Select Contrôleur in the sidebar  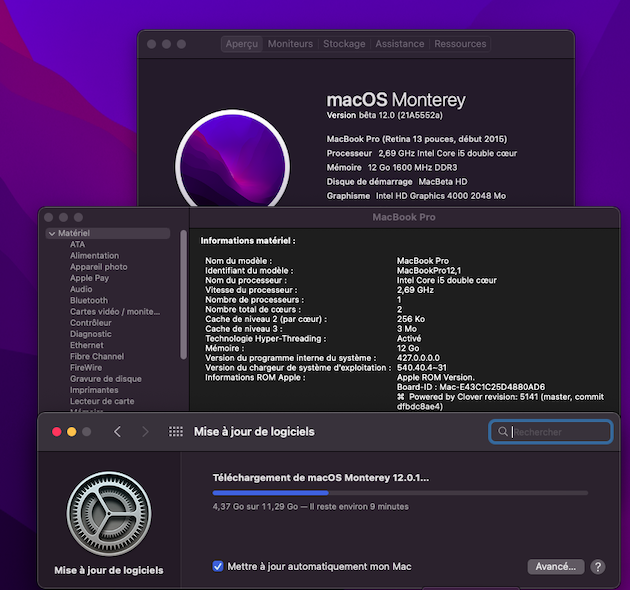point(90,323)
